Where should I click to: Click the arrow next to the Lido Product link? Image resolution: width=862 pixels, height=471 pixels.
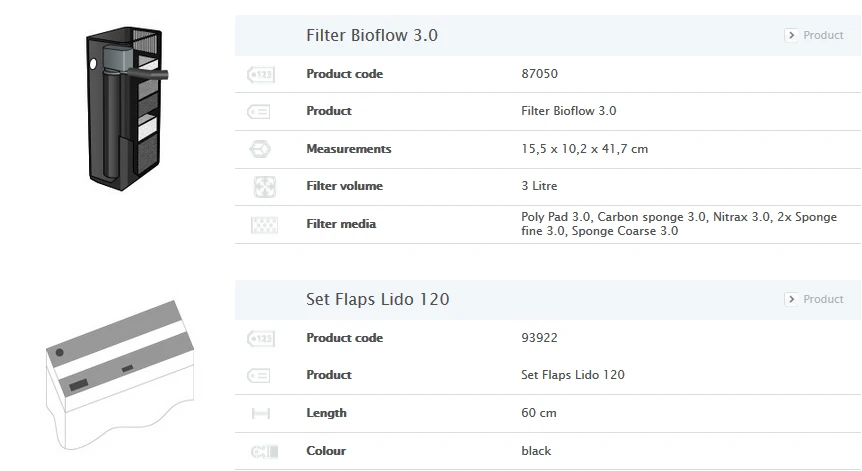click(791, 299)
